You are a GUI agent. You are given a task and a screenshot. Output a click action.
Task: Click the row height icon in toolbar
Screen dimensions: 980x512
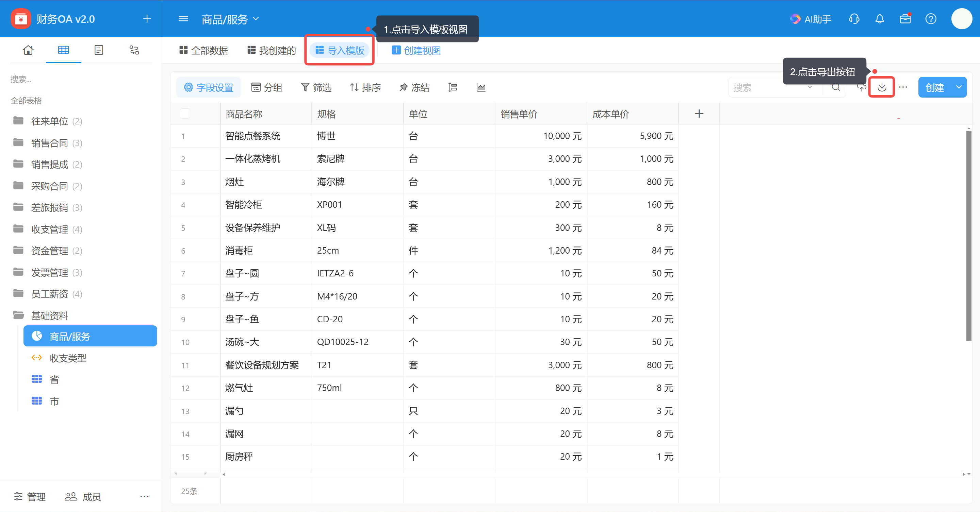[452, 87]
